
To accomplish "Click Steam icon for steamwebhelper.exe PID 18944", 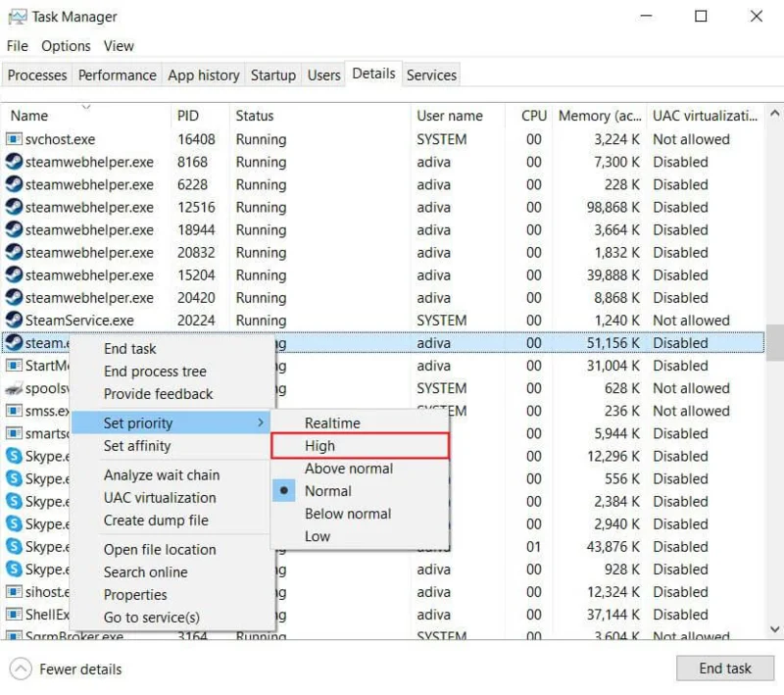I will pyautogui.click(x=14, y=229).
